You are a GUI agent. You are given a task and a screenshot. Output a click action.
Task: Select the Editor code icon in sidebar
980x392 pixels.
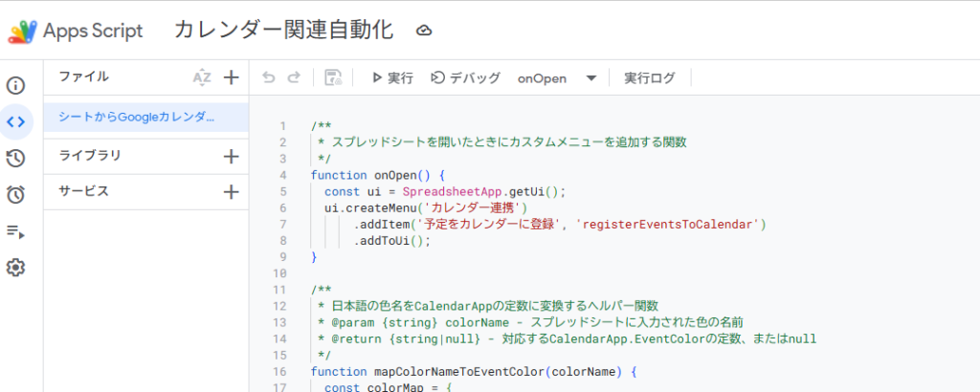15,121
